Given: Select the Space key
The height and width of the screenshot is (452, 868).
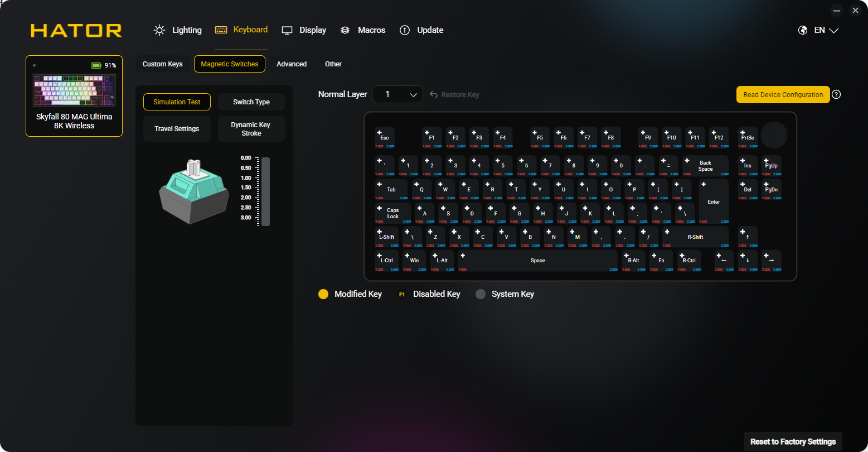Looking at the screenshot, I should pos(538,261).
